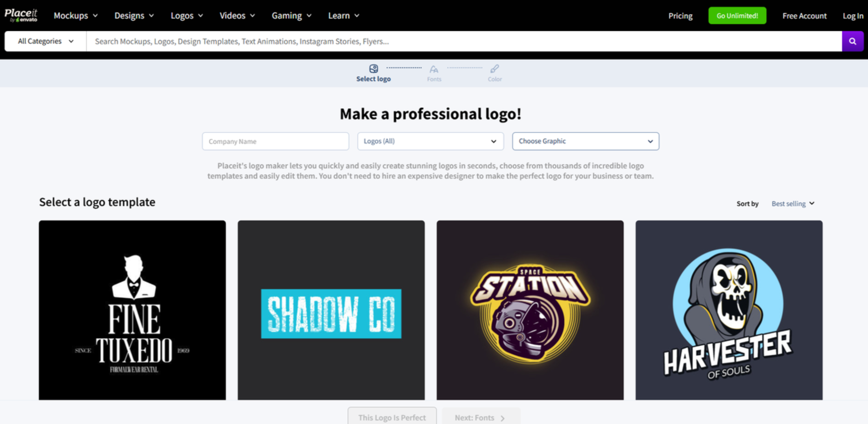Viewport: 868px width, 424px height.
Task: Type in the Company Name field
Action: point(275,141)
